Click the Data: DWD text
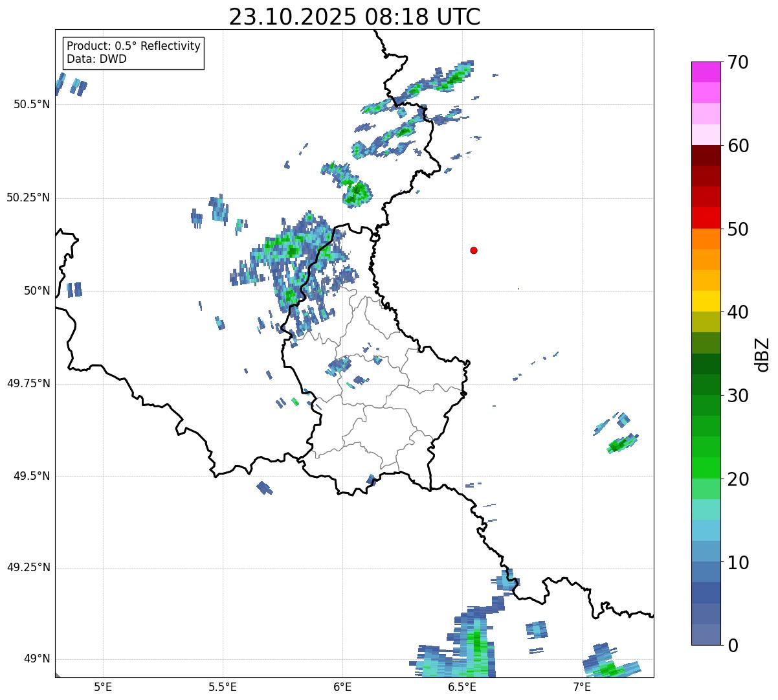The width and height of the screenshot is (778, 700). pyautogui.click(x=96, y=59)
